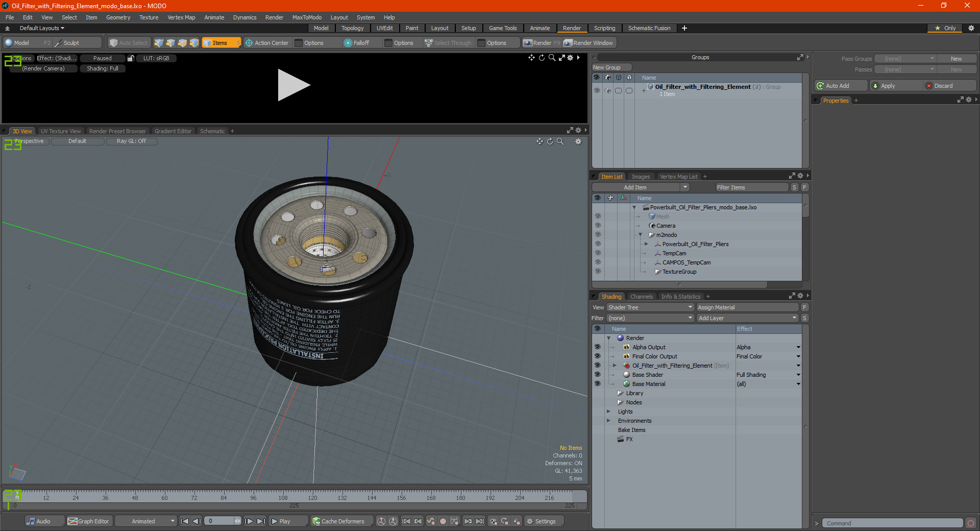Open the Add Item dropdown

click(641, 187)
